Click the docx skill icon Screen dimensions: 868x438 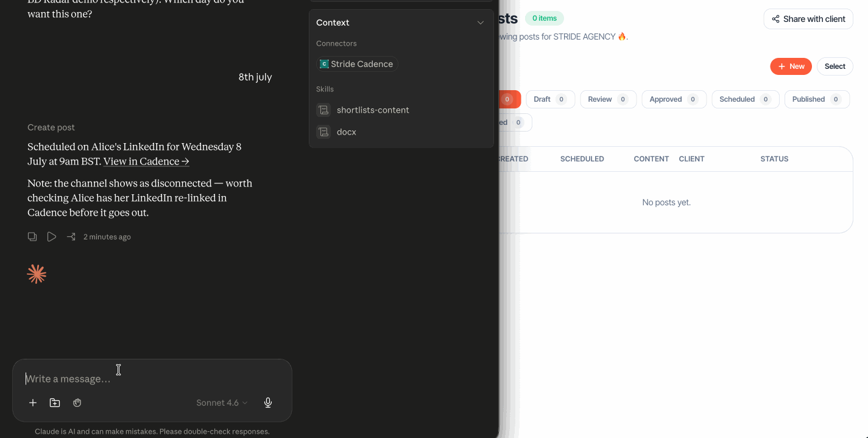click(323, 132)
